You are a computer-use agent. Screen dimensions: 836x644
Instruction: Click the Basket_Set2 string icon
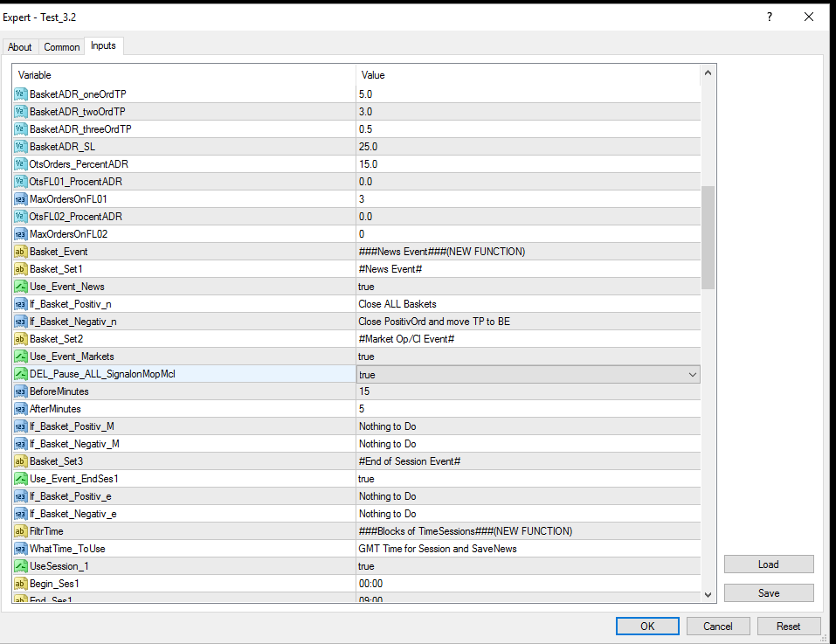coord(20,339)
